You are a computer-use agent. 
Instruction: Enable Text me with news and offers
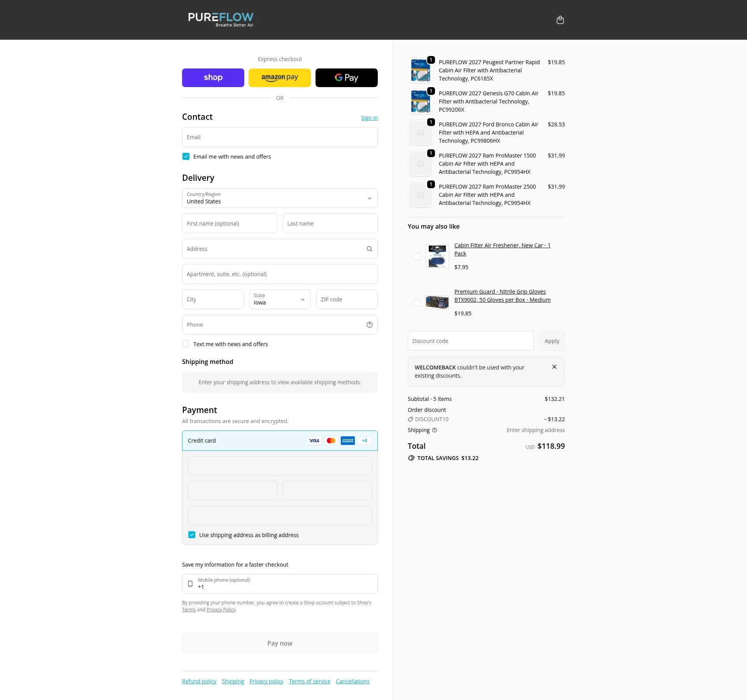point(186,344)
